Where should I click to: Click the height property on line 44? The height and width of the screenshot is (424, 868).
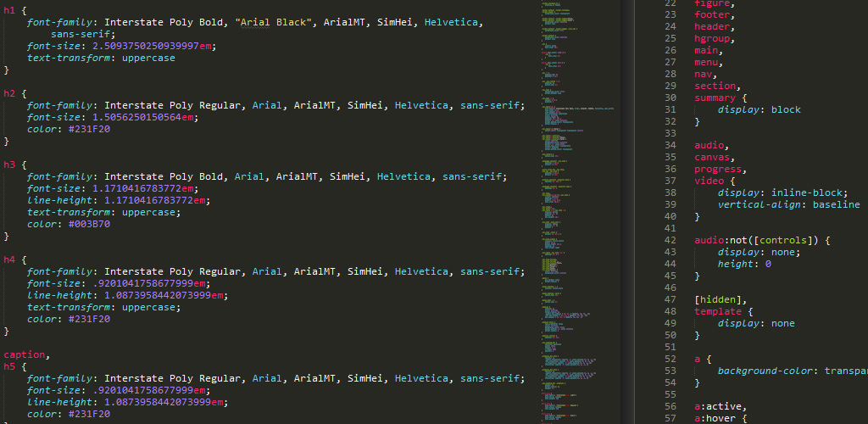coord(736,264)
